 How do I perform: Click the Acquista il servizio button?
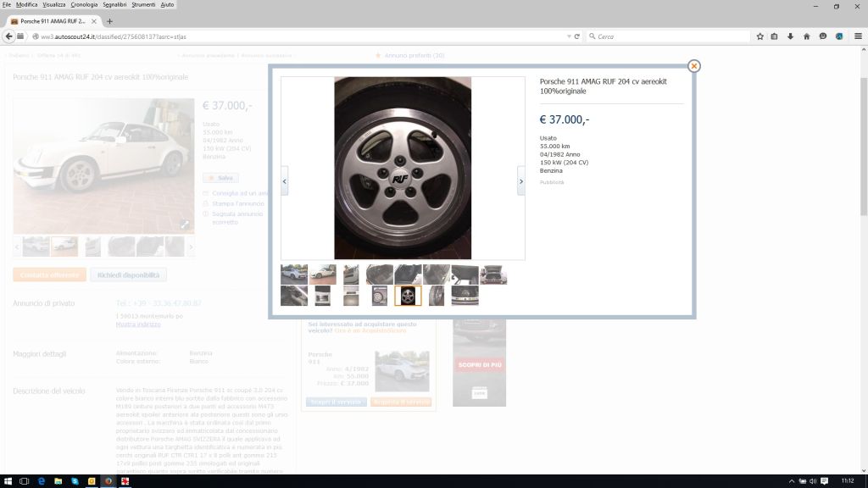(x=401, y=402)
